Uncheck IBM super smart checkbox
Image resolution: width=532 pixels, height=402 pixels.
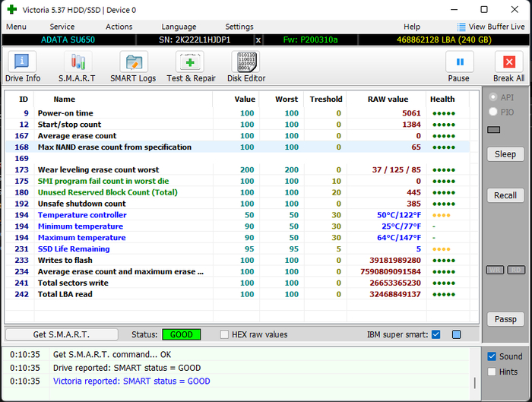tap(436, 334)
